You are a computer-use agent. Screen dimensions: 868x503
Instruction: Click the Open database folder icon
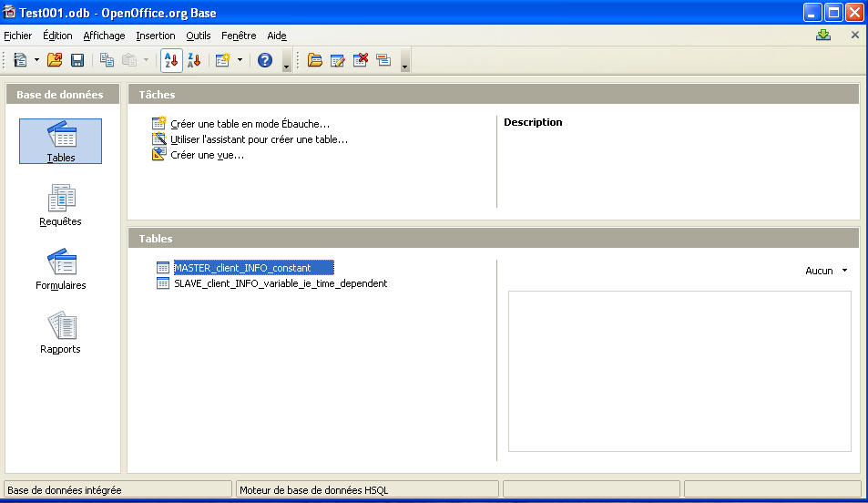55,60
